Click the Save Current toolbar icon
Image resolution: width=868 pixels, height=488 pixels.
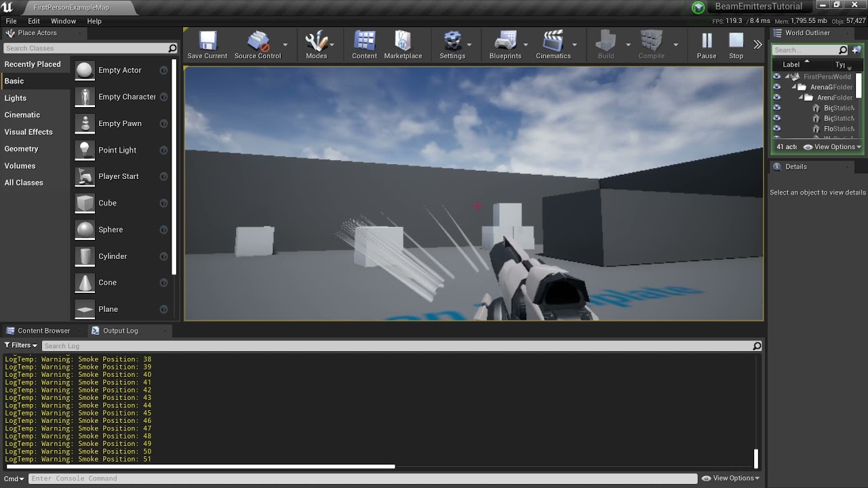(208, 41)
